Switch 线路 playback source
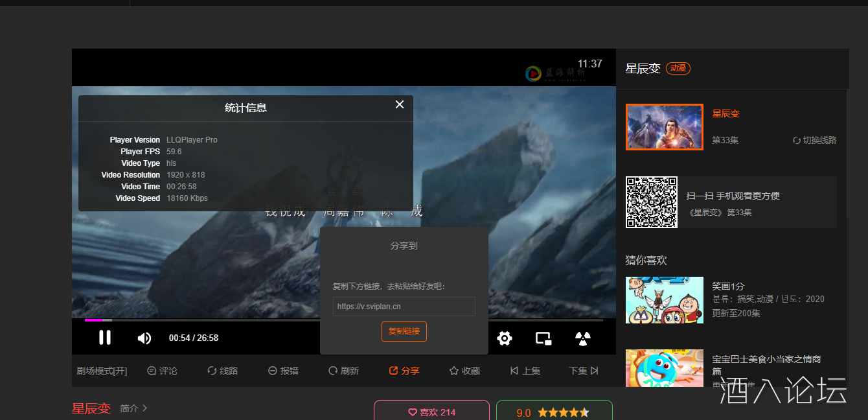The width and height of the screenshot is (868, 420). click(x=222, y=371)
